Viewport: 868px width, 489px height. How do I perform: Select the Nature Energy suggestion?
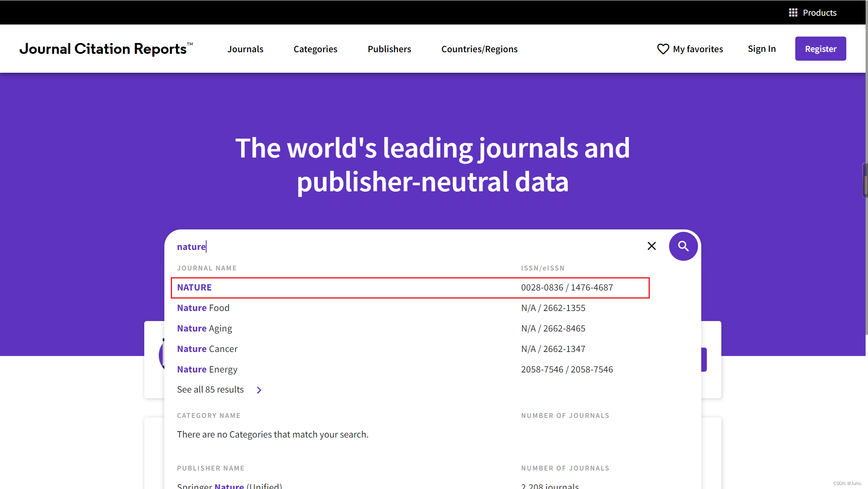(x=207, y=369)
